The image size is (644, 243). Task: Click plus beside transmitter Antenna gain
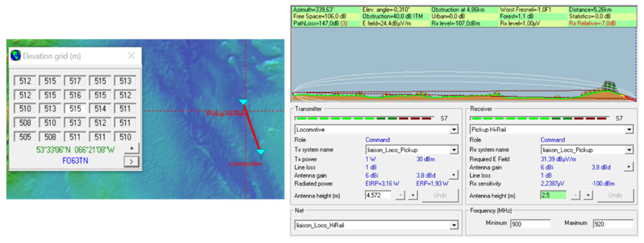pyautogui.click(x=453, y=175)
